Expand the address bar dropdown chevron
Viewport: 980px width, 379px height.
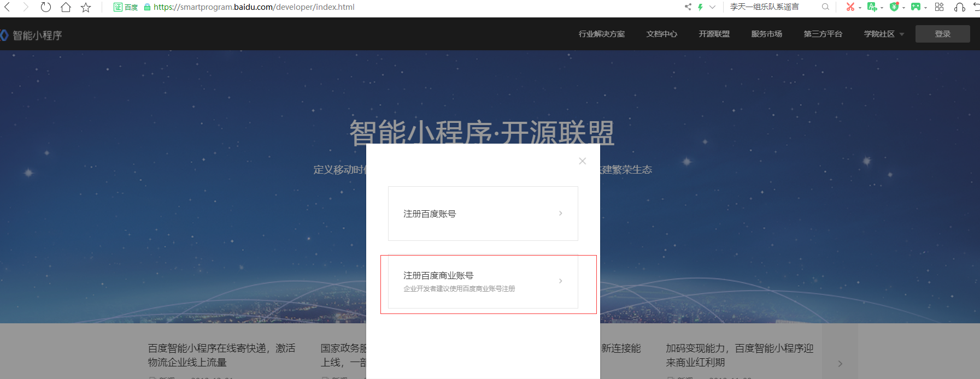coord(712,7)
